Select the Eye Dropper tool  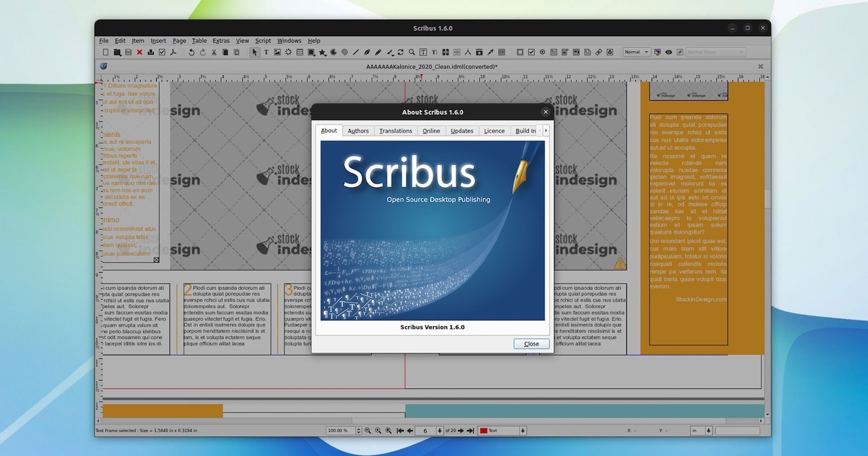pyautogui.click(x=490, y=52)
